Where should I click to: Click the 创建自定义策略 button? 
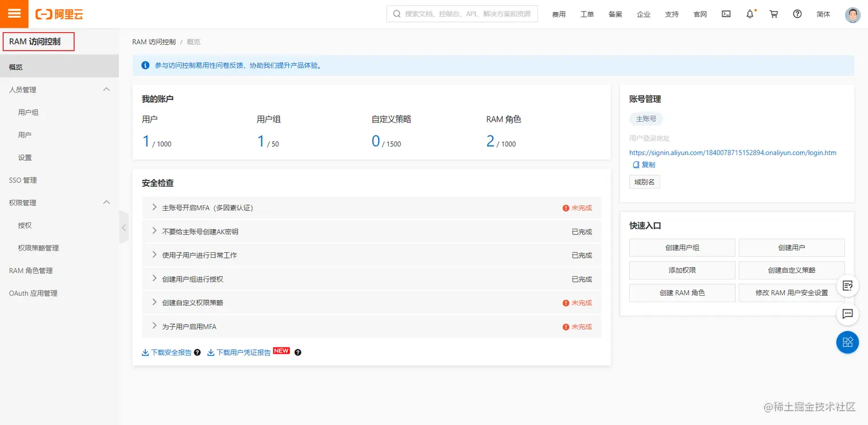pyautogui.click(x=792, y=270)
